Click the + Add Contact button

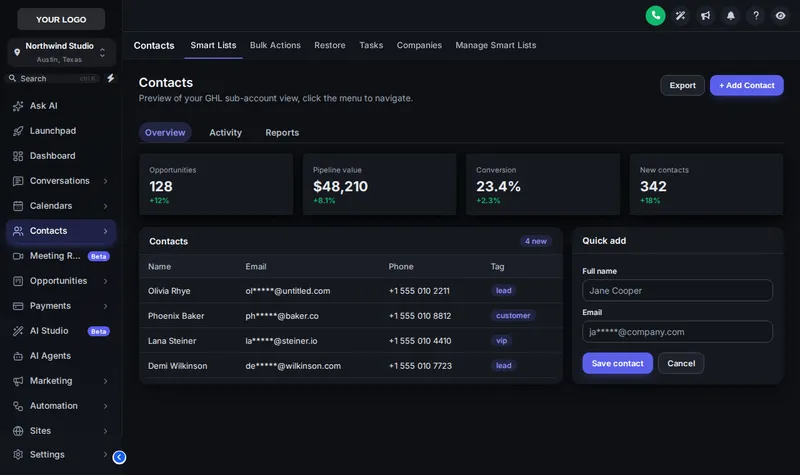[746, 85]
